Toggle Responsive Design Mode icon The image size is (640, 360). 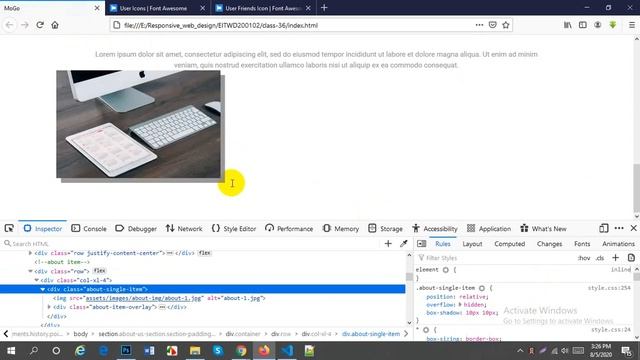tap(604, 229)
